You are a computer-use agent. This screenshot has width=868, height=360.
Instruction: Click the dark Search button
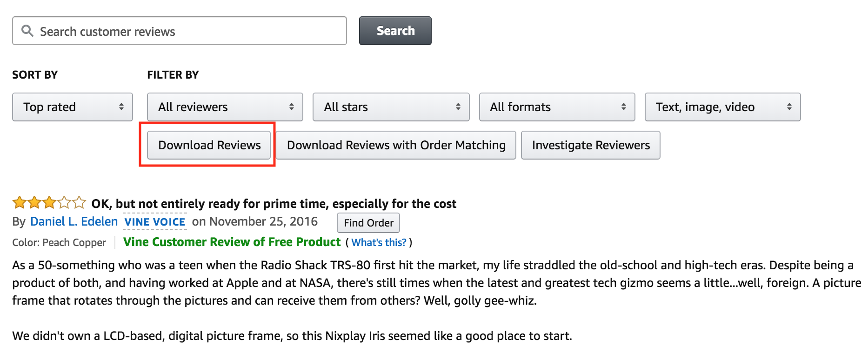pos(395,31)
